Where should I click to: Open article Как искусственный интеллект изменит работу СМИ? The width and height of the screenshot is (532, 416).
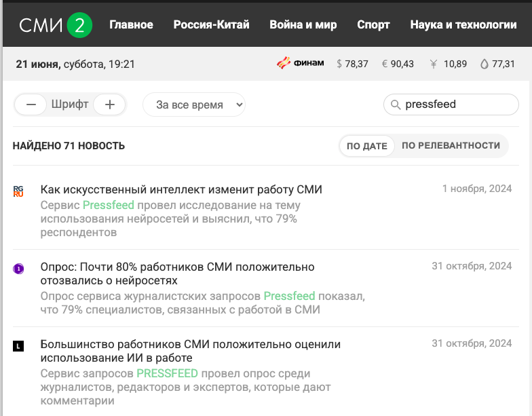[x=181, y=189]
